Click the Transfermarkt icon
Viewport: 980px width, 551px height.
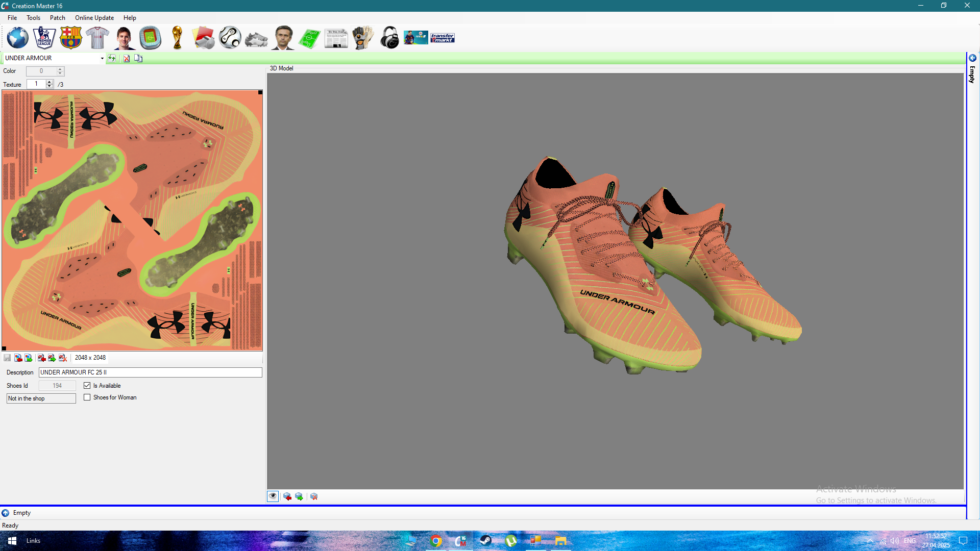(443, 38)
